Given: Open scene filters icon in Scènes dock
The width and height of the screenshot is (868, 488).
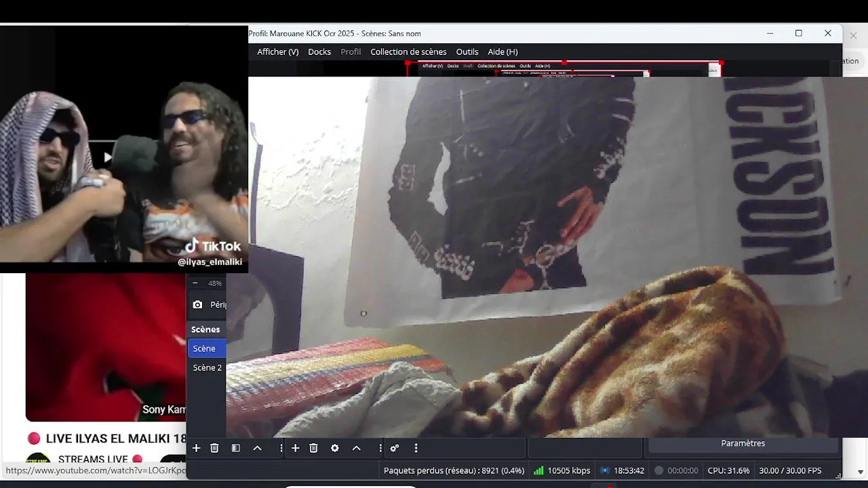Looking at the screenshot, I should 235,448.
